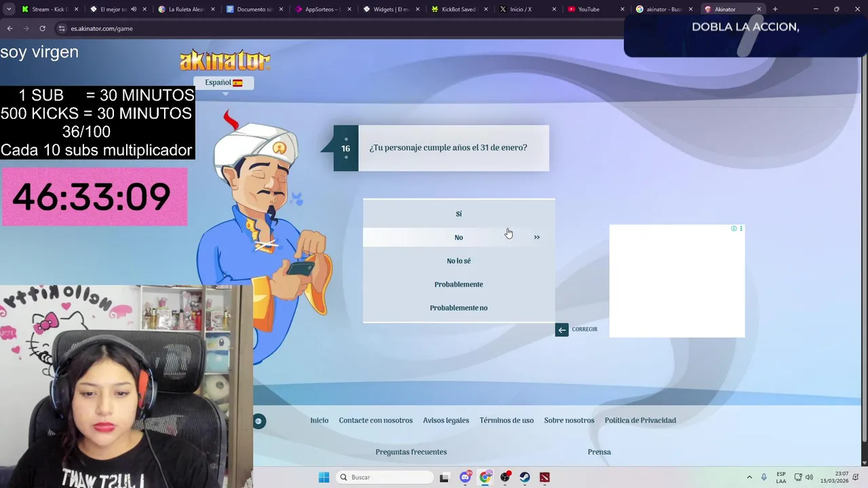Open OBS Studio from the taskbar
Image resolution: width=868 pixels, height=488 pixels.
point(505,477)
